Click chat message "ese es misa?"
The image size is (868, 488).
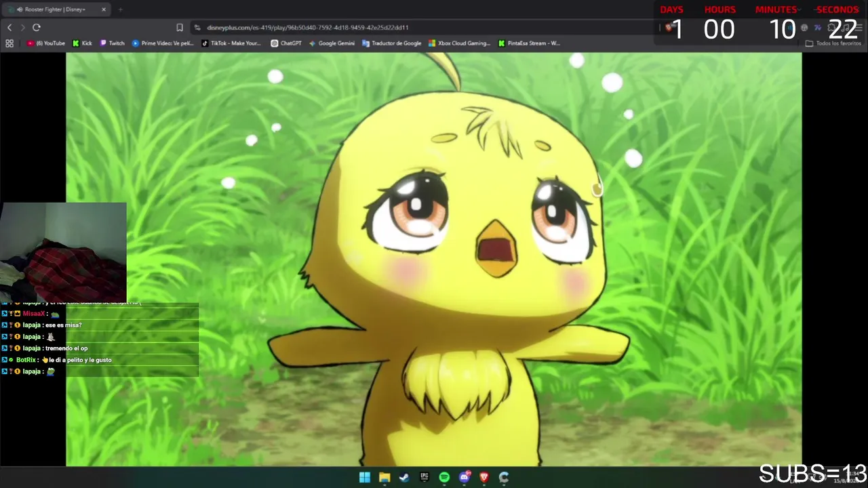coord(63,325)
